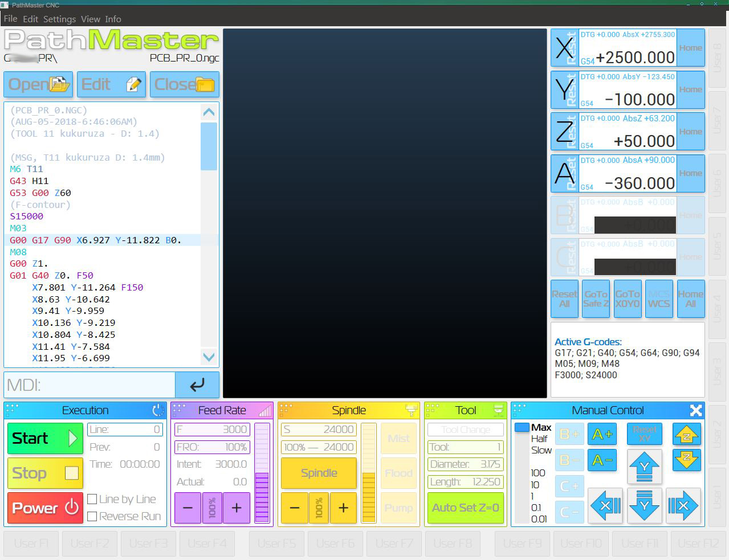Decrease feed rate override minus
The width and height of the screenshot is (729, 560).
pyautogui.click(x=188, y=508)
